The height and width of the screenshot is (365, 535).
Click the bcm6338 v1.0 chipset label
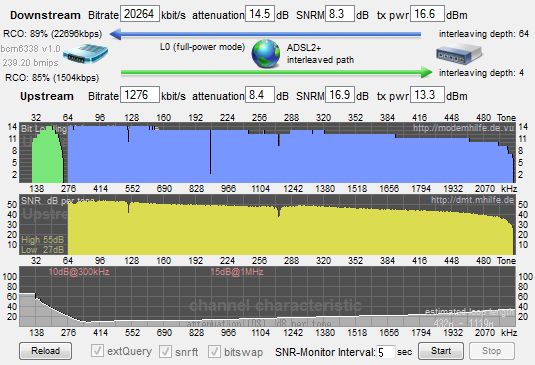(x=30, y=49)
